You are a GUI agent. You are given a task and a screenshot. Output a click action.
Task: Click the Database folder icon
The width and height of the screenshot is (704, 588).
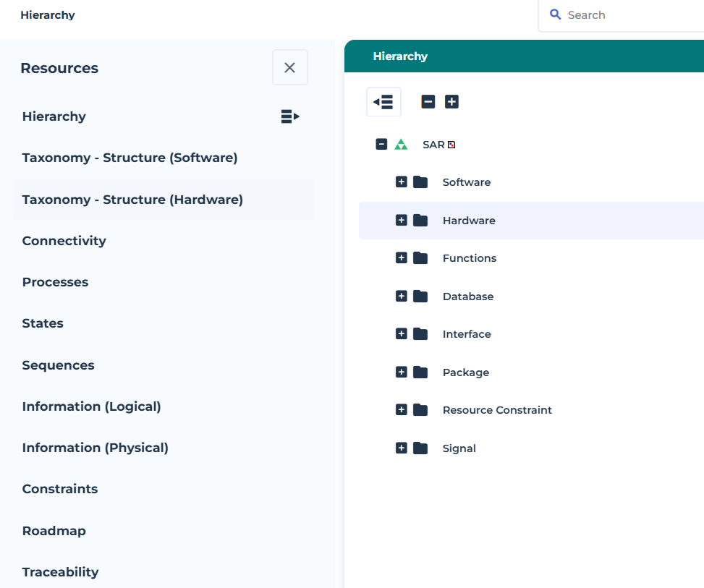[420, 297]
